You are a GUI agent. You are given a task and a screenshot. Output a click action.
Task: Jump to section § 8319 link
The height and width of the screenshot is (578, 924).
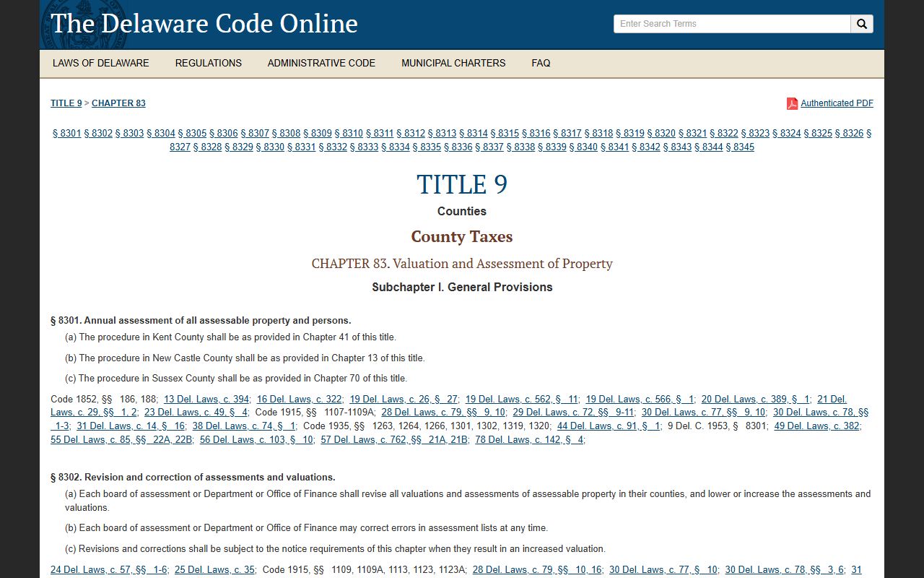click(x=630, y=134)
